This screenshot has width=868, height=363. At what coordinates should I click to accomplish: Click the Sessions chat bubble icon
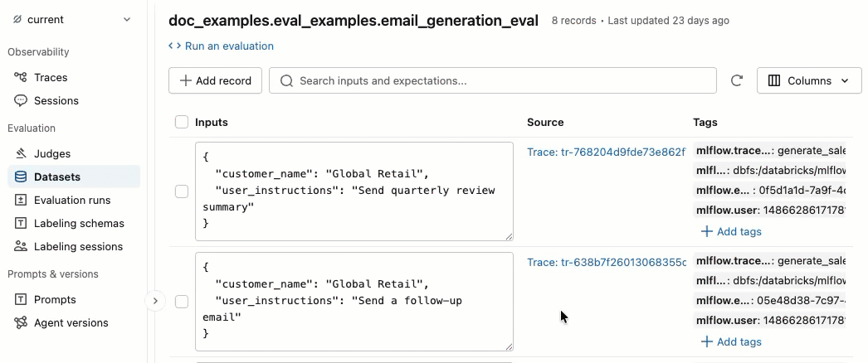(x=21, y=100)
